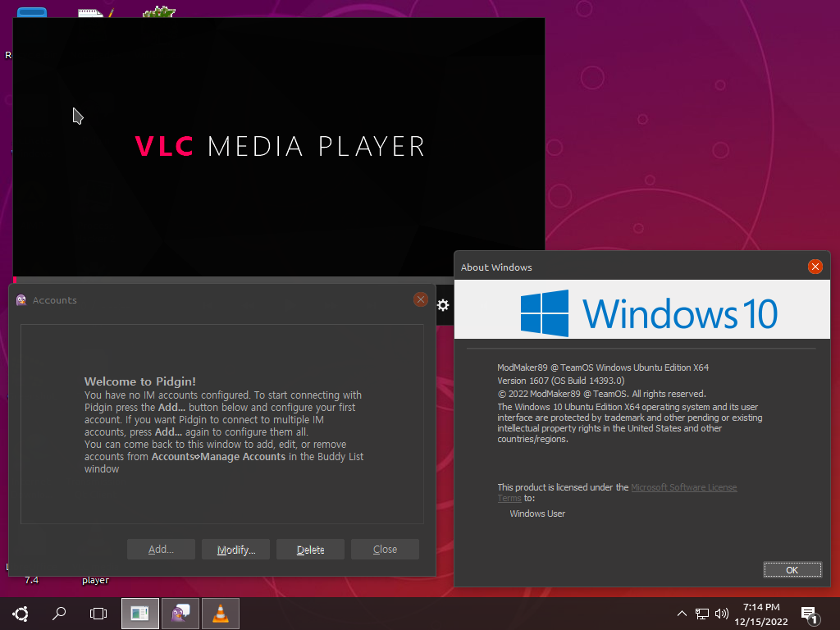Click the VLC seek bar
Image resolution: width=840 pixels, height=630 pixels.
click(232, 280)
